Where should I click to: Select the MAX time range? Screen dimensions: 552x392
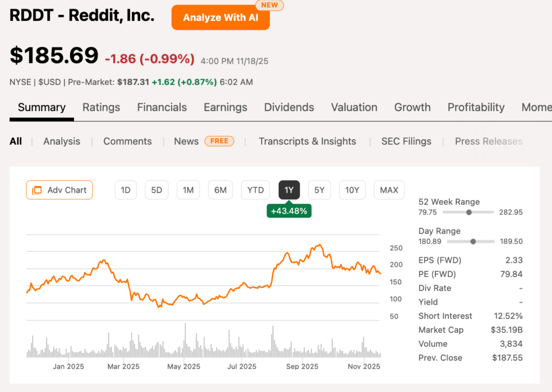point(389,190)
